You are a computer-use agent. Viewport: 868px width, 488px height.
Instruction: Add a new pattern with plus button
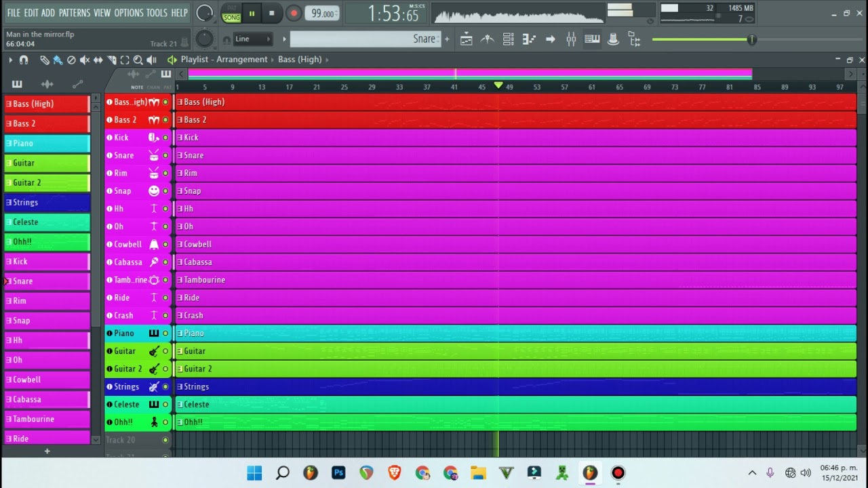tap(447, 39)
